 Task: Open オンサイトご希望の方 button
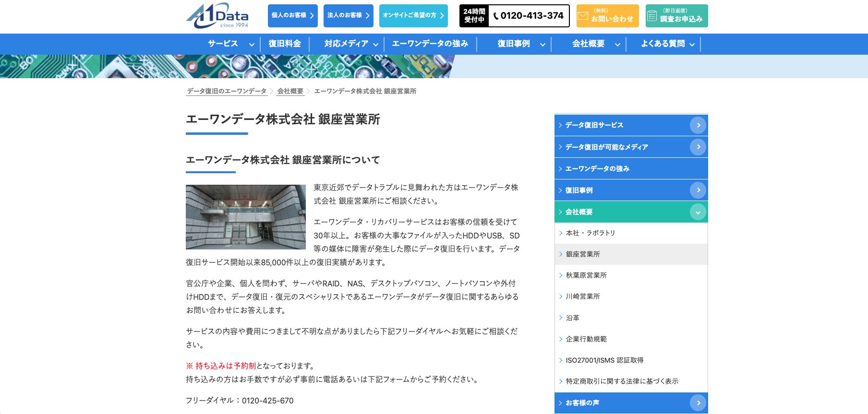pyautogui.click(x=413, y=16)
